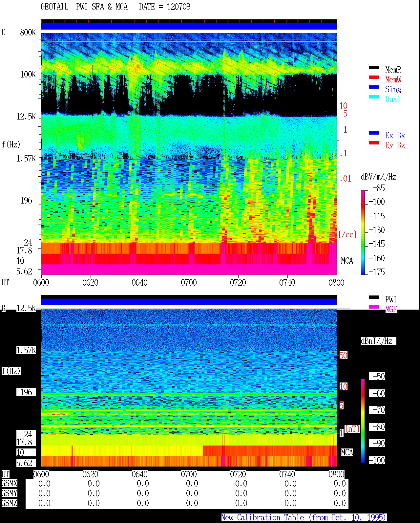Click the E panel 1.57K axis label
The image size is (420, 523).
[26, 158]
